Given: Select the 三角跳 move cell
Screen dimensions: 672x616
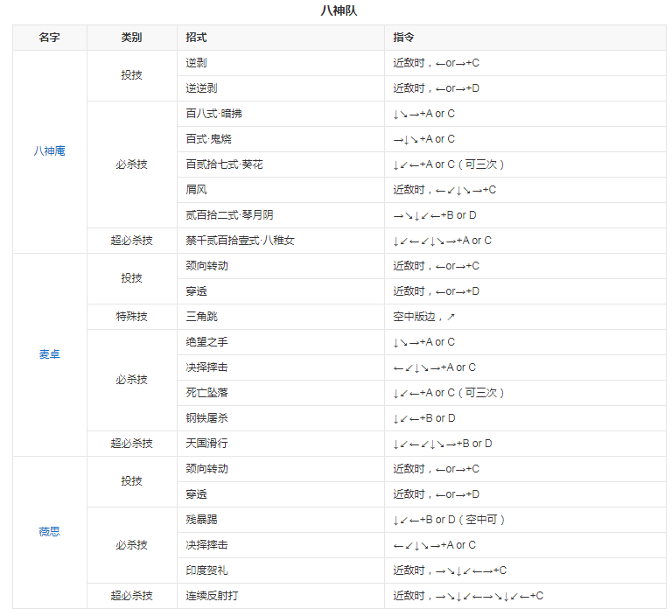Looking at the screenshot, I should pyautogui.click(x=201, y=317).
